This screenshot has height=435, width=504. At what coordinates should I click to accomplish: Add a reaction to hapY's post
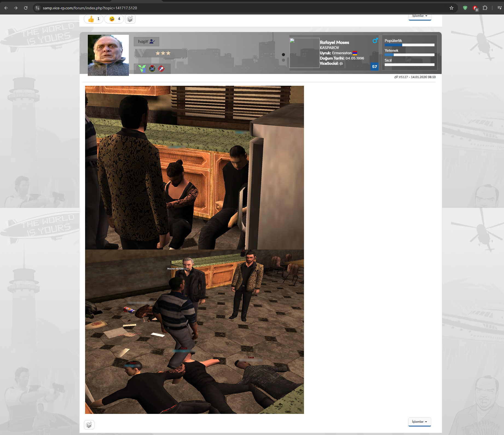[89, 425]
